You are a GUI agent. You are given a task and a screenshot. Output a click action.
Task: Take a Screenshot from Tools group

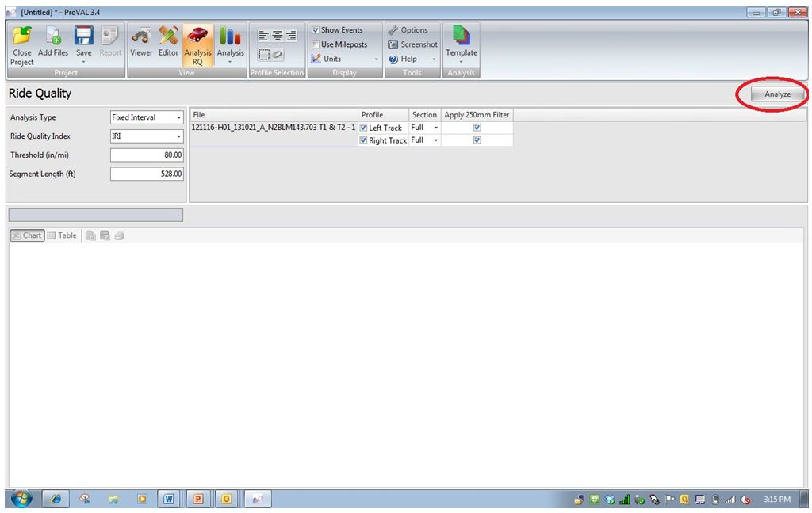coord(413,44)
